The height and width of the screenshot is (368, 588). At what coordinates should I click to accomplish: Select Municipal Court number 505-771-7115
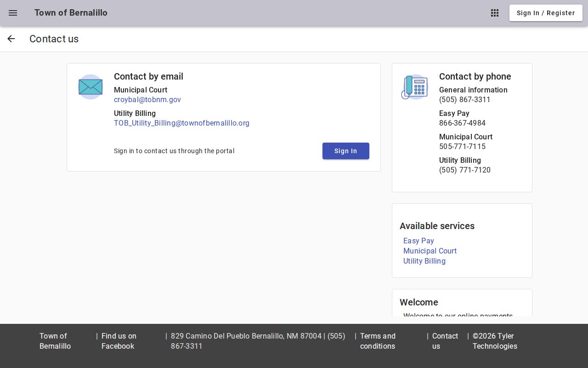(462, 147)
